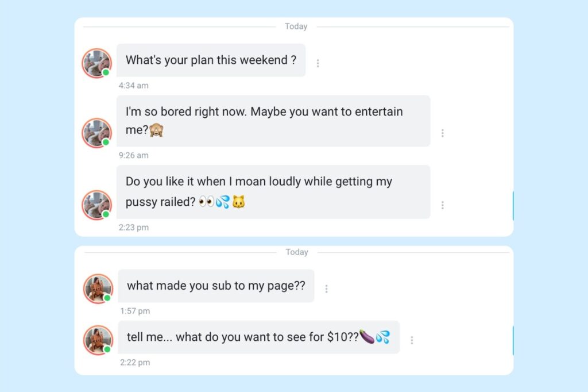Click the 4:34 am timestamp

(134, 86)
